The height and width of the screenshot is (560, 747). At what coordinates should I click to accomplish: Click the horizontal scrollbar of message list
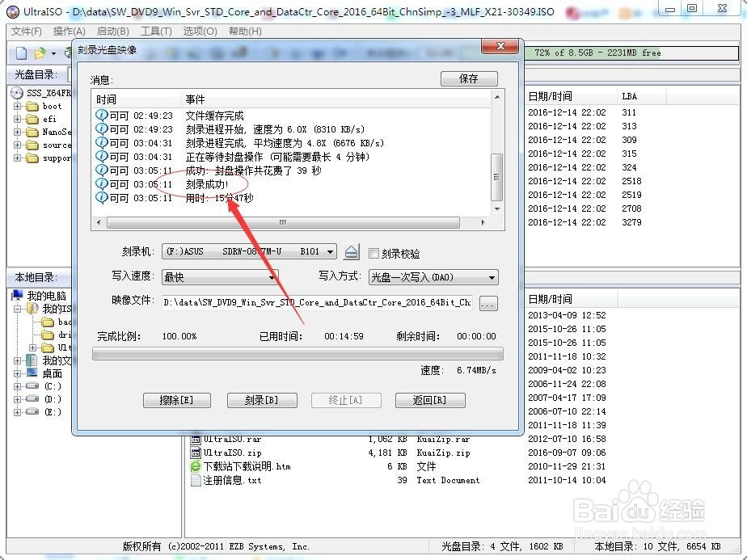point(290,222)
